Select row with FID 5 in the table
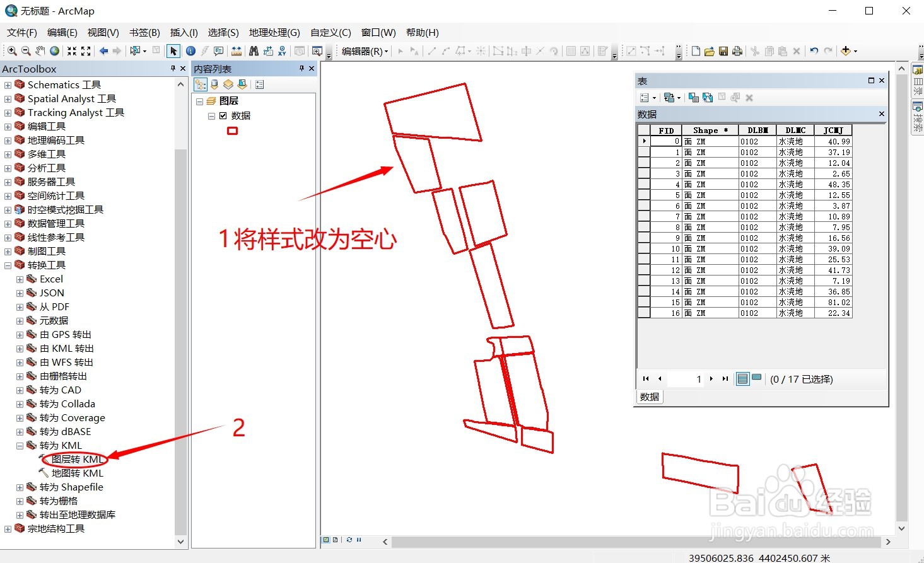Screen dimensions: 924x563 coord(643,195)
